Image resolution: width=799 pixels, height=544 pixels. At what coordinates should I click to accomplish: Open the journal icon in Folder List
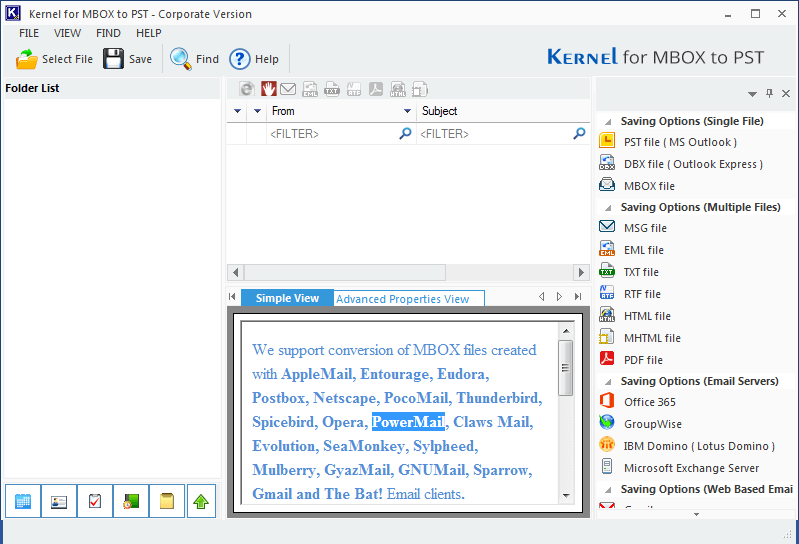coord(131,501)
